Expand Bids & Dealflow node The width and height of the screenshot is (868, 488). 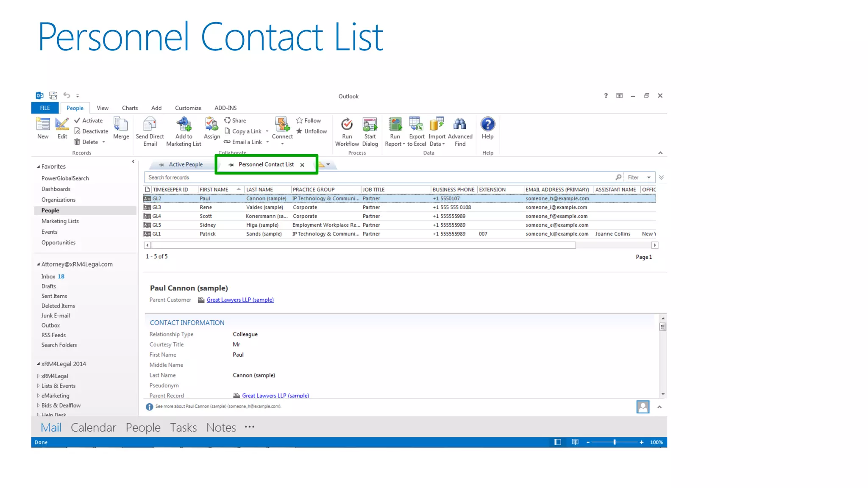click(x=38, y=405)
